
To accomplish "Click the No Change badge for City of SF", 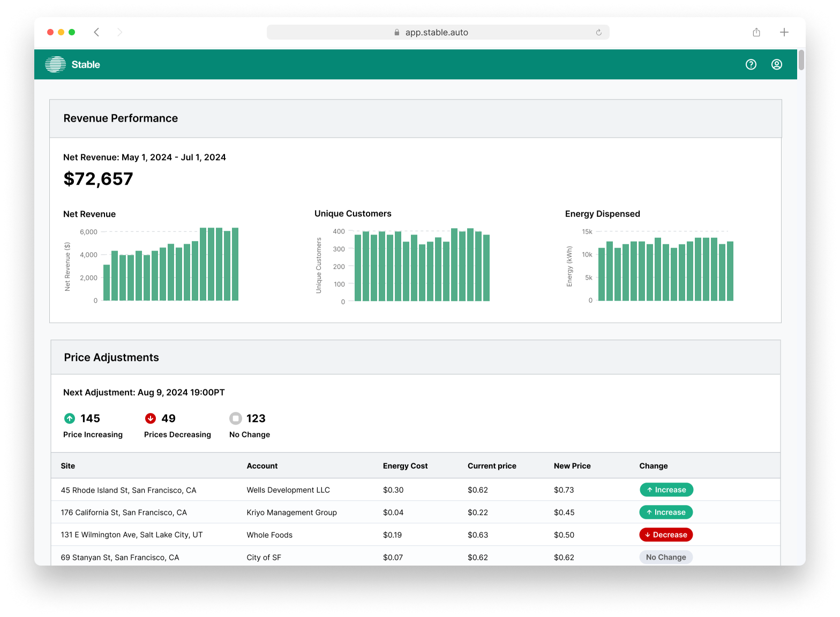I will coord(666,557).
